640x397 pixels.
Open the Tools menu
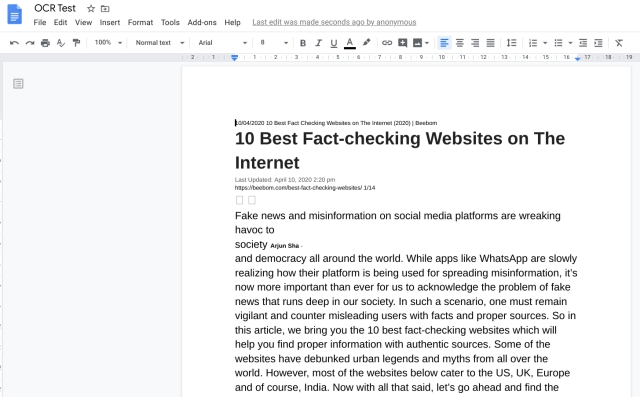click(170, 22)
